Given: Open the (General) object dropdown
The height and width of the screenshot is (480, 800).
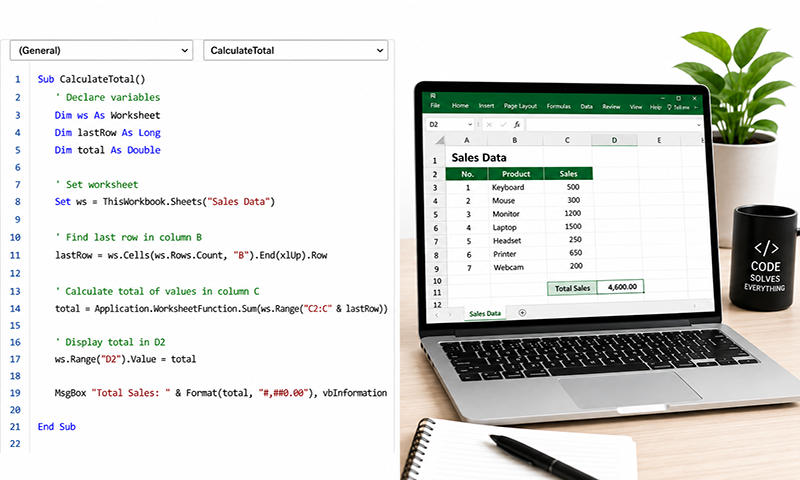Looking at the screenshot, I should [101, 50].
